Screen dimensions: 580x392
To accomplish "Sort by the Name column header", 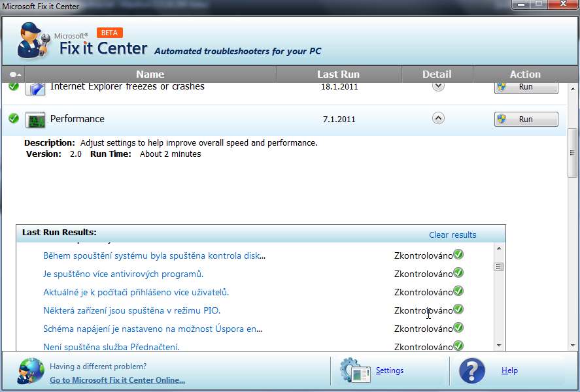I will pos(150,74).
